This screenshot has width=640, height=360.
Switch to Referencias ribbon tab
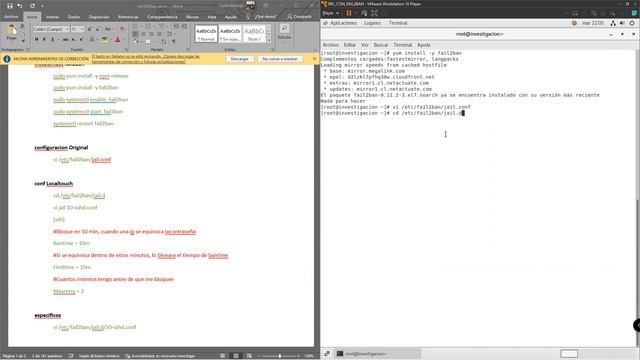(128, 17)
